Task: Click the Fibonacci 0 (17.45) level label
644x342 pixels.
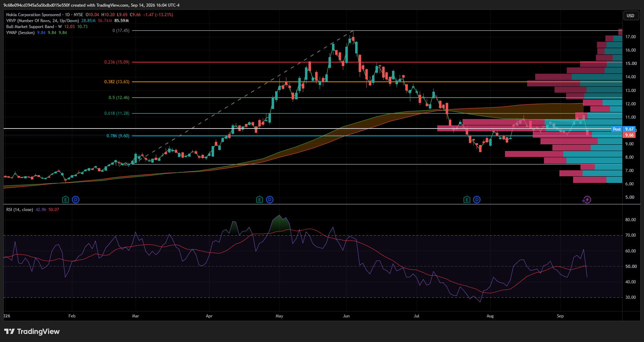Action: coord(121,31)
